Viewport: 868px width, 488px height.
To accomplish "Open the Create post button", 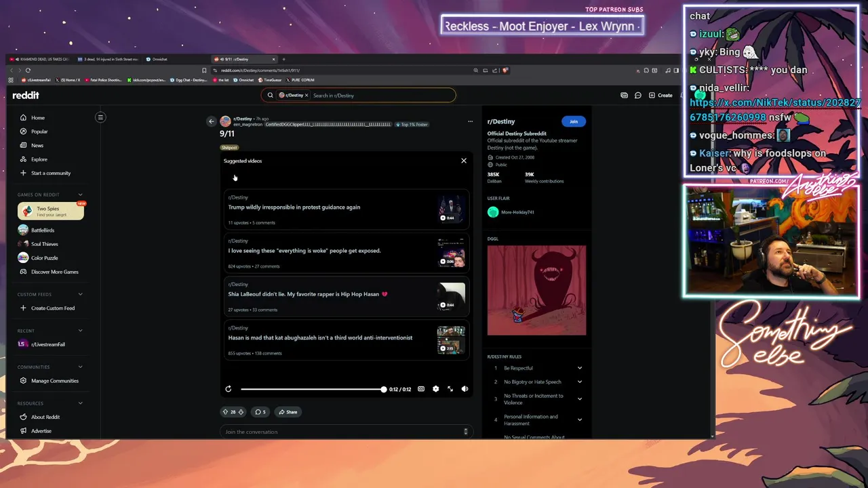I will 660,96.
